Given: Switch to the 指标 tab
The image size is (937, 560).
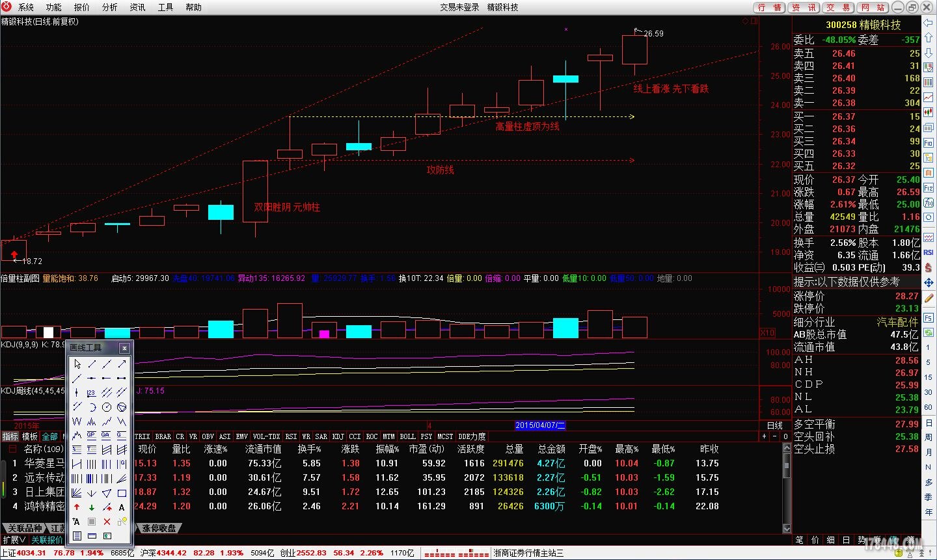Looking at the screenshot, I should pyautogui.click(x=10, y=436).
